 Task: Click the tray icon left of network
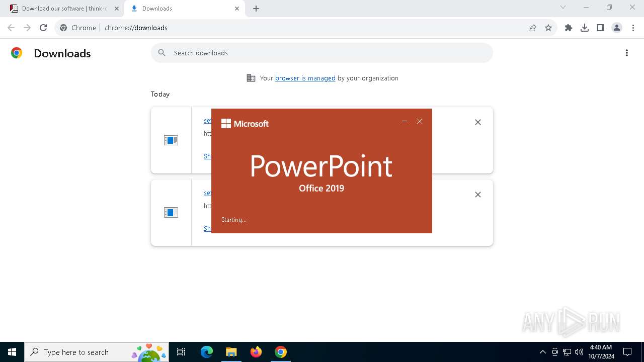pyautogui.click(x=555, y=352)
